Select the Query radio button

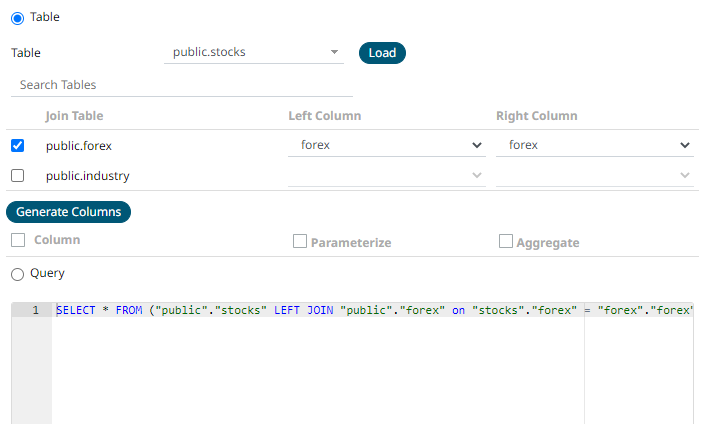[17, 273]
